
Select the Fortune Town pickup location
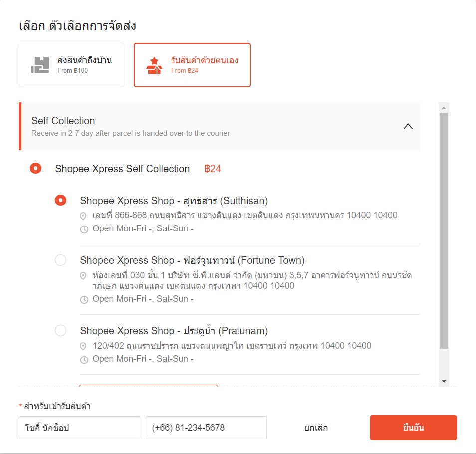click(60, 260)
